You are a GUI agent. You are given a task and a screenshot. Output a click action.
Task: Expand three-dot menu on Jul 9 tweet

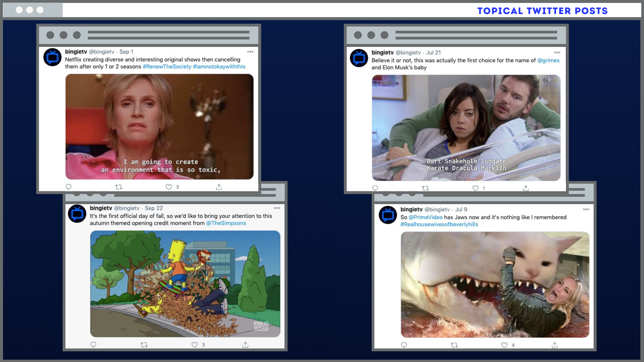(x=586, y=209)
